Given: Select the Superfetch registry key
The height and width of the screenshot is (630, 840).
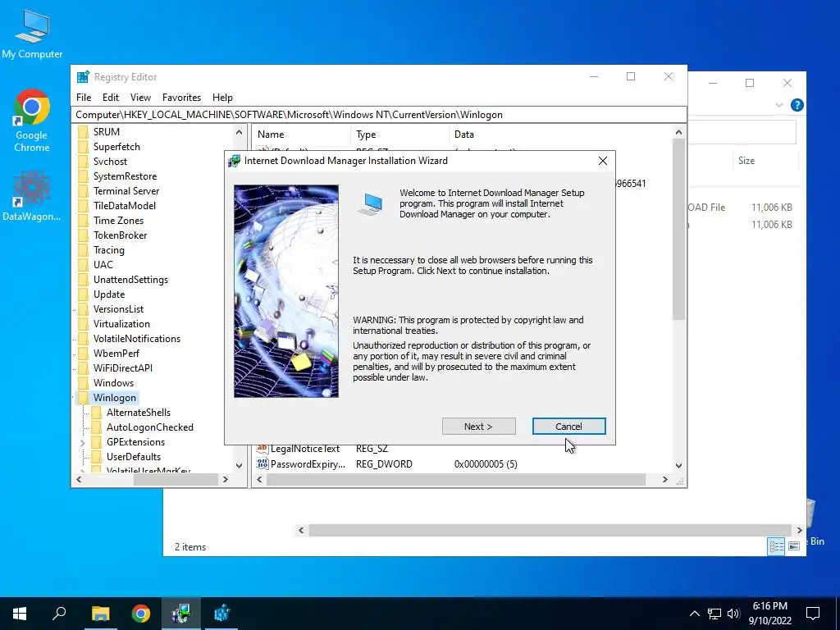Looking at the screenshot, I should [116, 147].
